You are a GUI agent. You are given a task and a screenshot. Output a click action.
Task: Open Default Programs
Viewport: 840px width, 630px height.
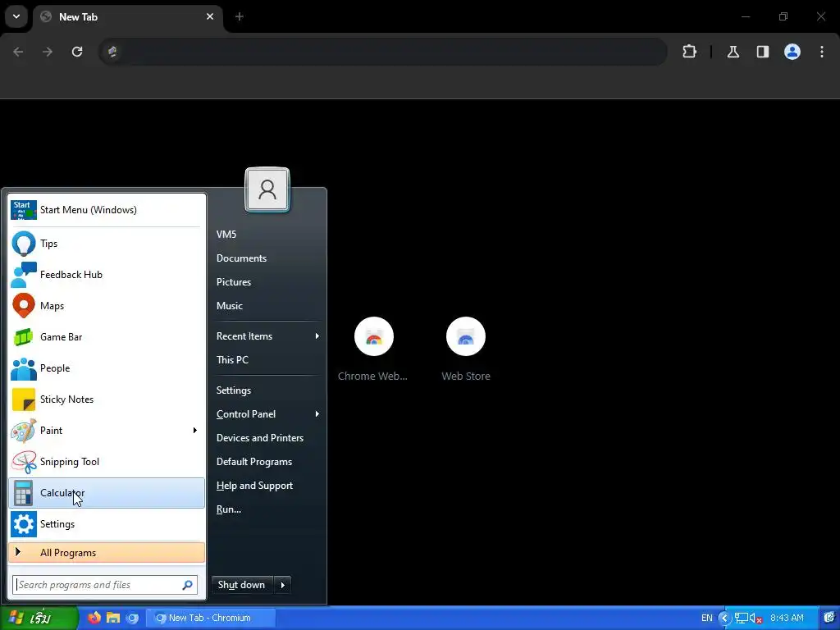click(254, 462)
